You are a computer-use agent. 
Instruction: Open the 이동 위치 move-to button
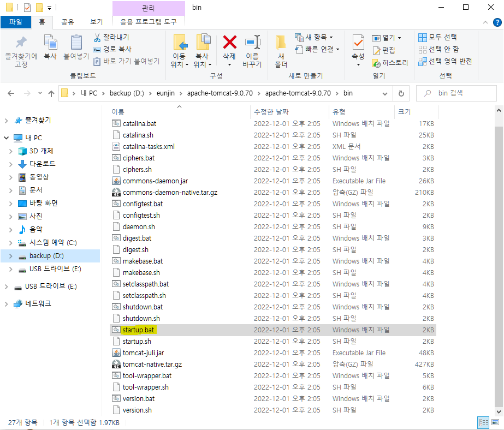179,51
